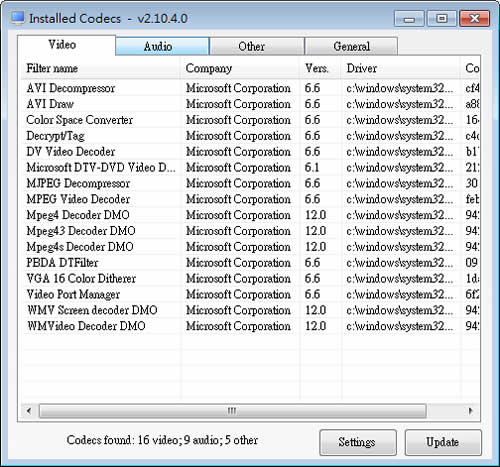Select the MPEG Video Decoder row
Viewport: 500px width, 467px height.
[250, 199]
